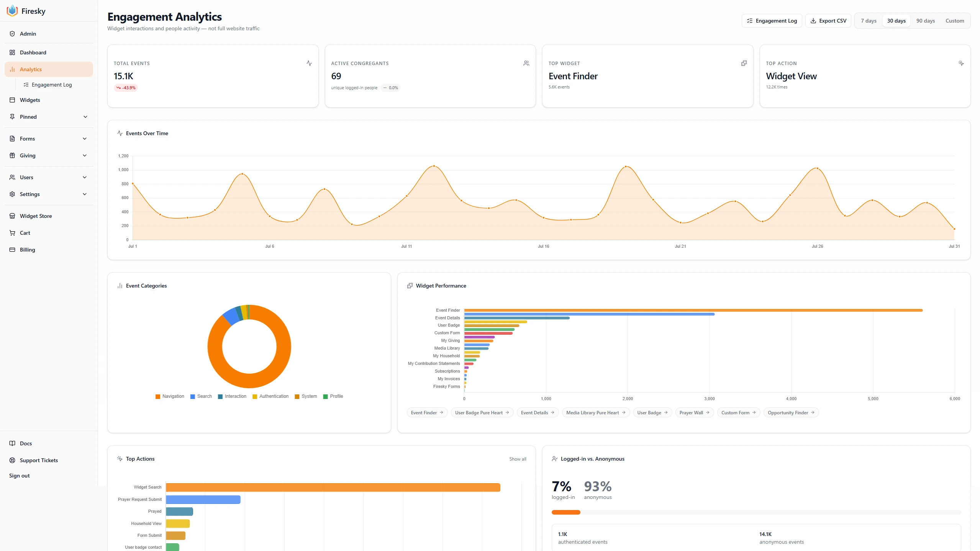Click the Support Tickets lifebuoy icon

(x=12, y=460)
